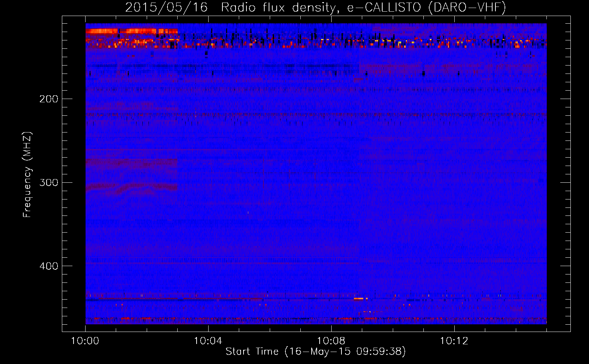Click the 10:08 time tick label
Viewport: 589px width, 364px height.
pos(331,341)
